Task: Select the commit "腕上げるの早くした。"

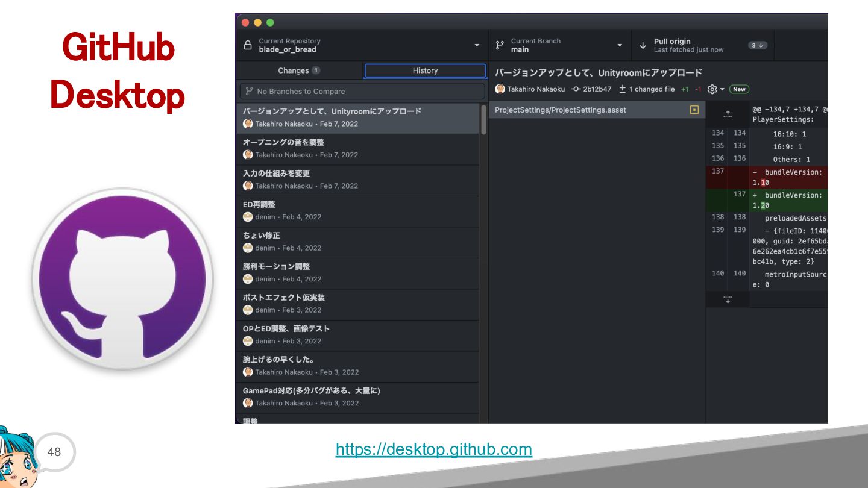Action: (358, 366)
